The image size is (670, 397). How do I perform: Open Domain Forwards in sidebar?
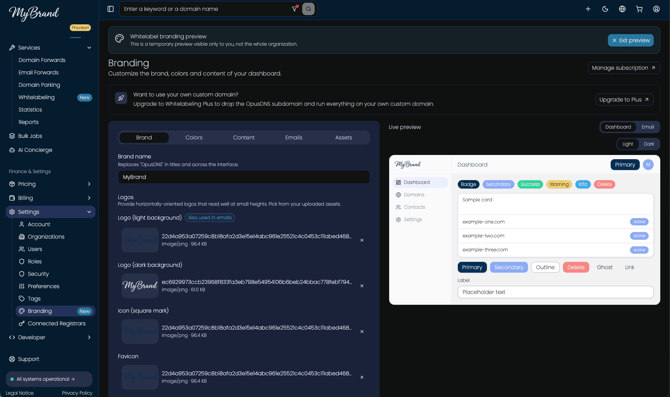pyautogui.click(x=42, y=60)
